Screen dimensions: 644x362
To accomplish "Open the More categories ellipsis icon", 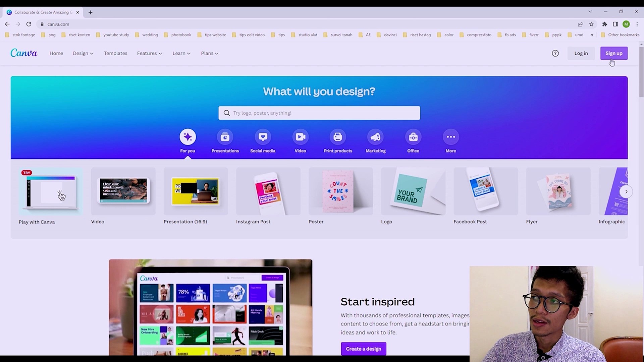I will [450, 137].
